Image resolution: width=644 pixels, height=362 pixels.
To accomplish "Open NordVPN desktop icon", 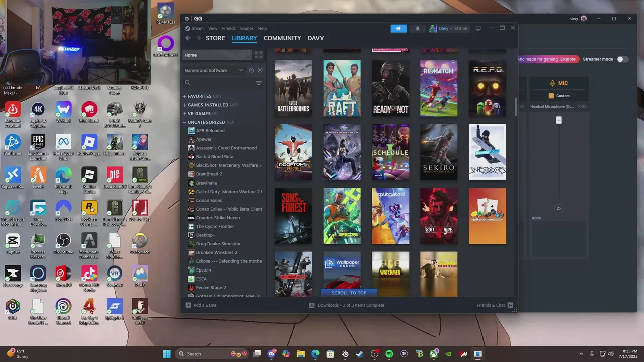I will coord(63,211).
